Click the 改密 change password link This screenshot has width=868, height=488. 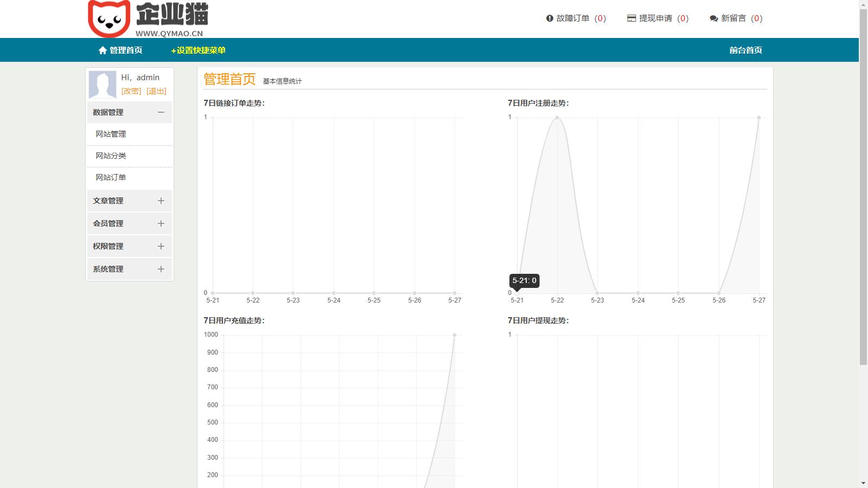click(x=131, y=91)
